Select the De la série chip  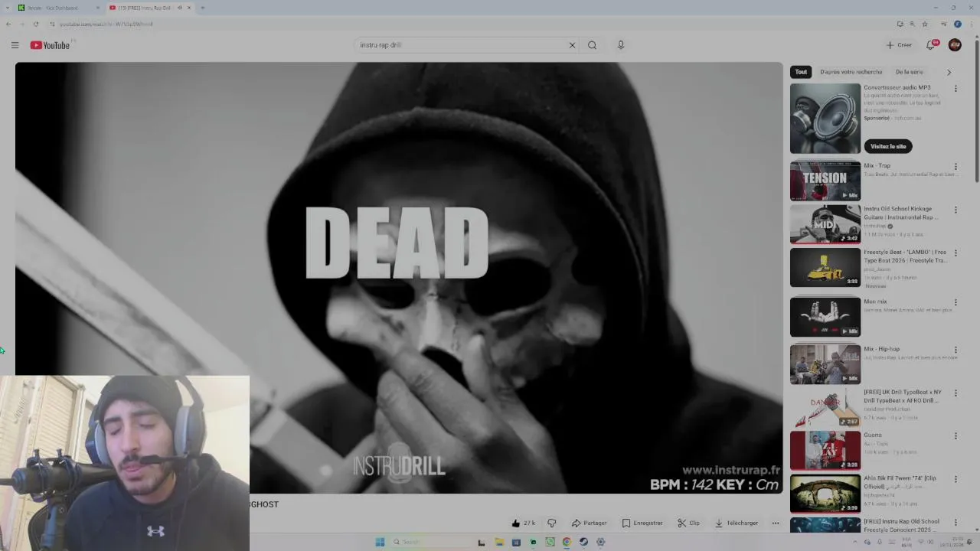(x=910, y=72)
